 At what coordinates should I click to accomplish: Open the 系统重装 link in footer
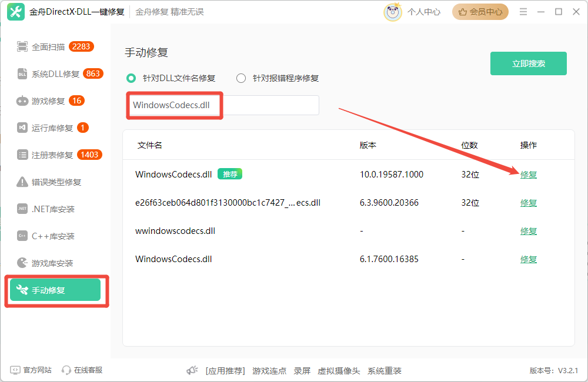coord(385,371)
